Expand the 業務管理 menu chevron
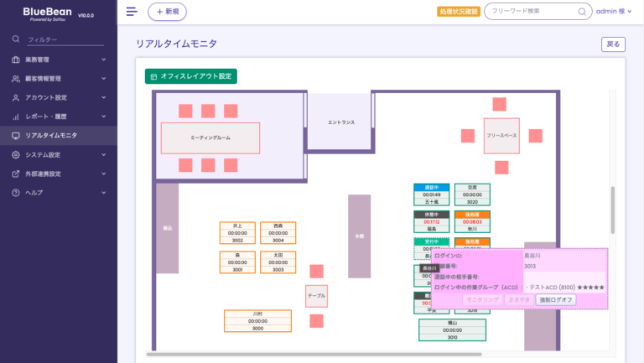 (x=104, y=60)
